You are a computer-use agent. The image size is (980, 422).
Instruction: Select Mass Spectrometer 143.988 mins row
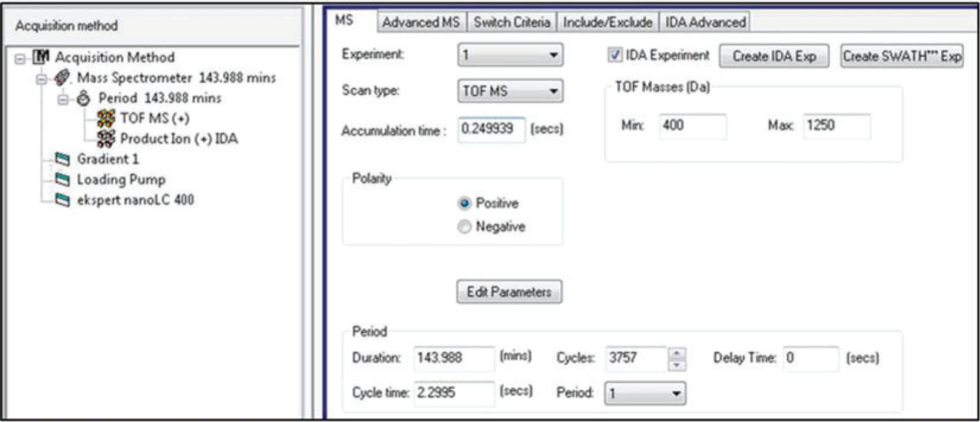point(176,78)
